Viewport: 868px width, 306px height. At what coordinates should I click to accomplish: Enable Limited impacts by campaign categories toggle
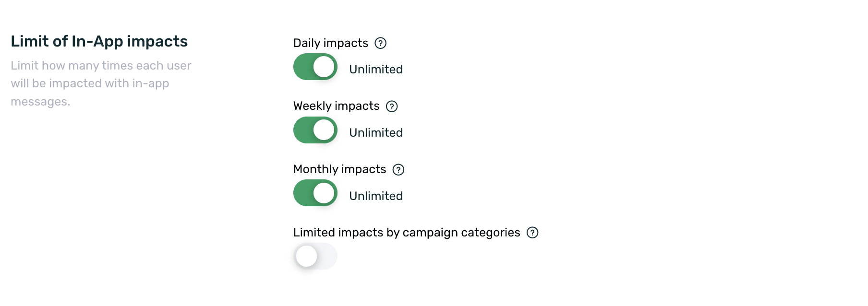click(x=315, y=256)
